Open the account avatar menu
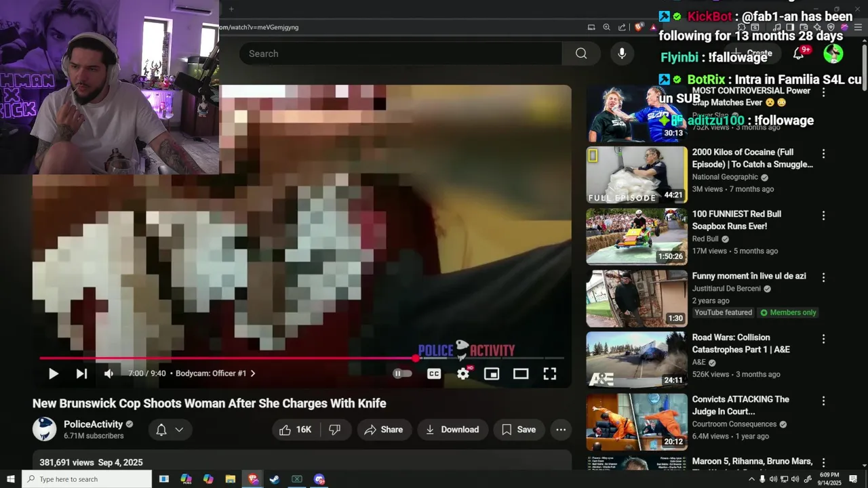The height and width of the screenshot is (488, 868). click(x=833, y=54)
